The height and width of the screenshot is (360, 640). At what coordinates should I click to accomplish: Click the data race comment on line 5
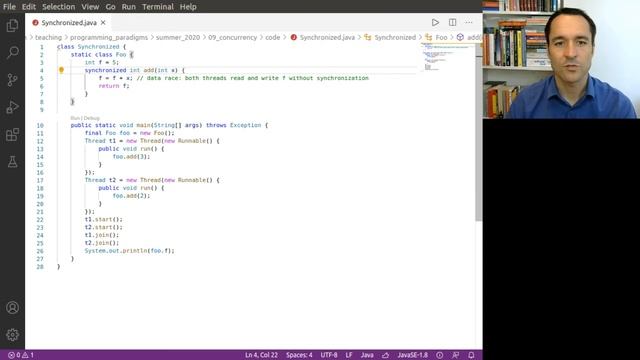click(x=253, y=78)
